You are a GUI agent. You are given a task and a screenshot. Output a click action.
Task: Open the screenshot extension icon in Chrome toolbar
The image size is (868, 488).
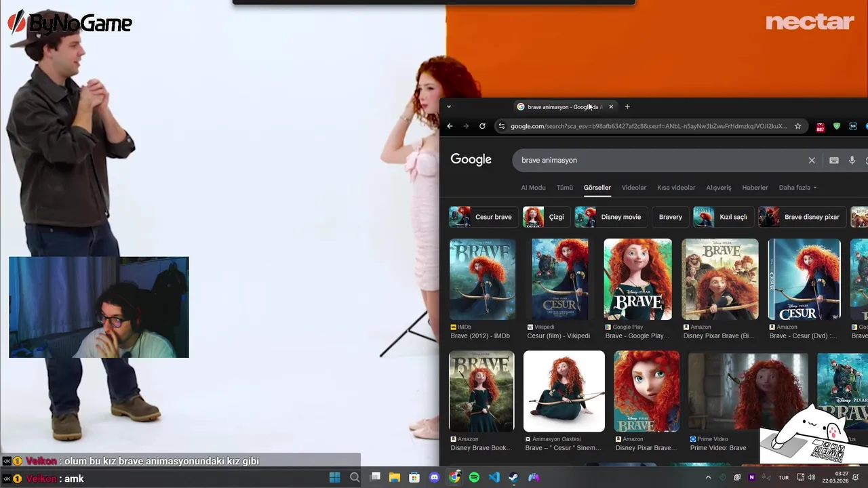tap(853, 126)
